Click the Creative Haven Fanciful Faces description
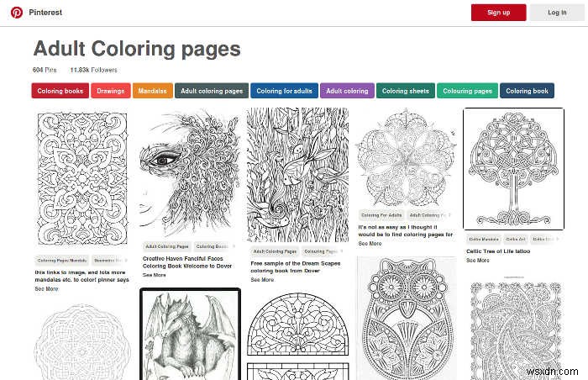The height and width of the screenshot is (380, 588). [x=187, y=262]
